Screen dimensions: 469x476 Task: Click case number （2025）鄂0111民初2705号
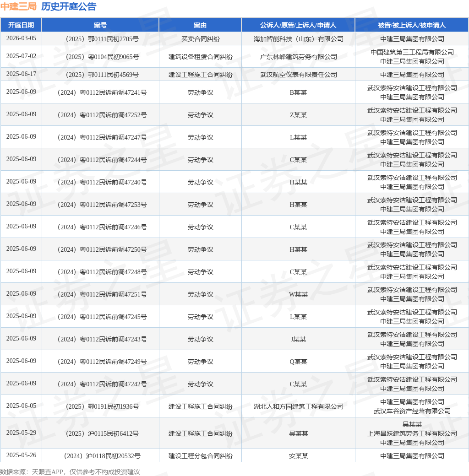point(102,39)
